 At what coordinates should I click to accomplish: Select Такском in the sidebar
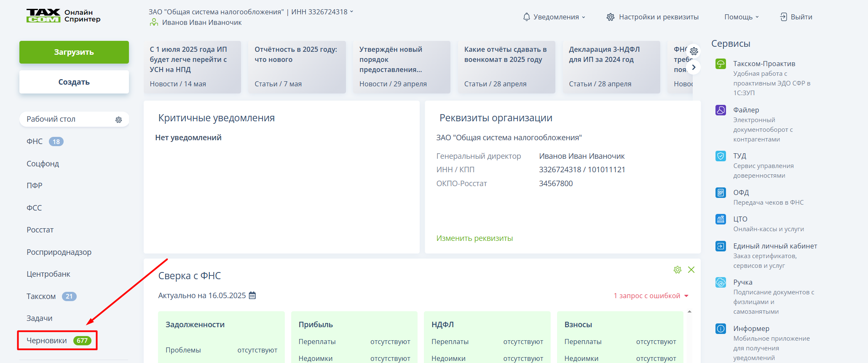point(41,296)
